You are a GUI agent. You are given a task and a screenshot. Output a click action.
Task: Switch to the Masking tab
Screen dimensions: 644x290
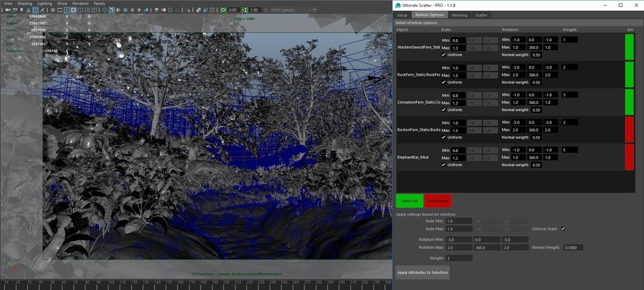[x=459, y=15]
